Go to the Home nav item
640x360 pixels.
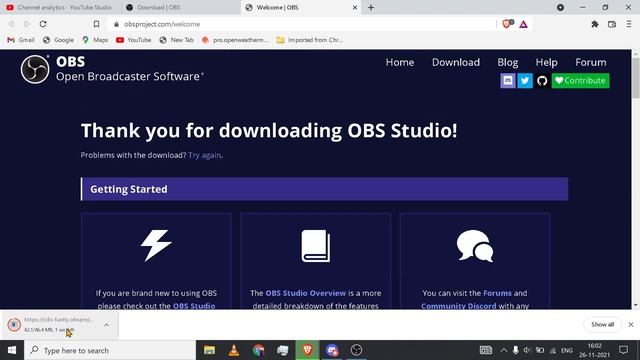pyautogui.click(x=400, y=62)
